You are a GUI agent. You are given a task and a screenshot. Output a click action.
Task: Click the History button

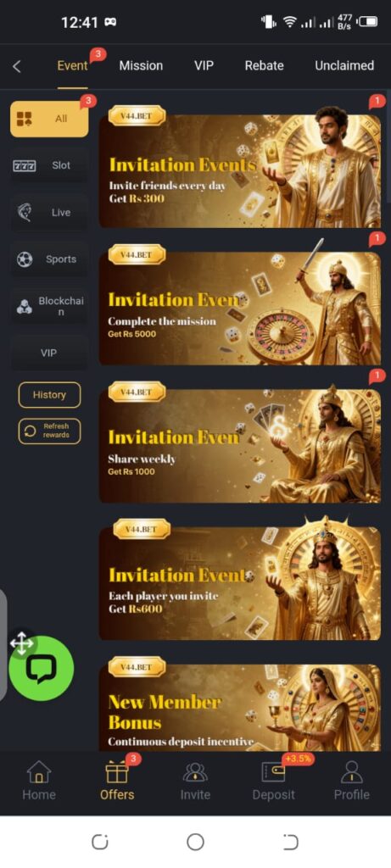49,395
